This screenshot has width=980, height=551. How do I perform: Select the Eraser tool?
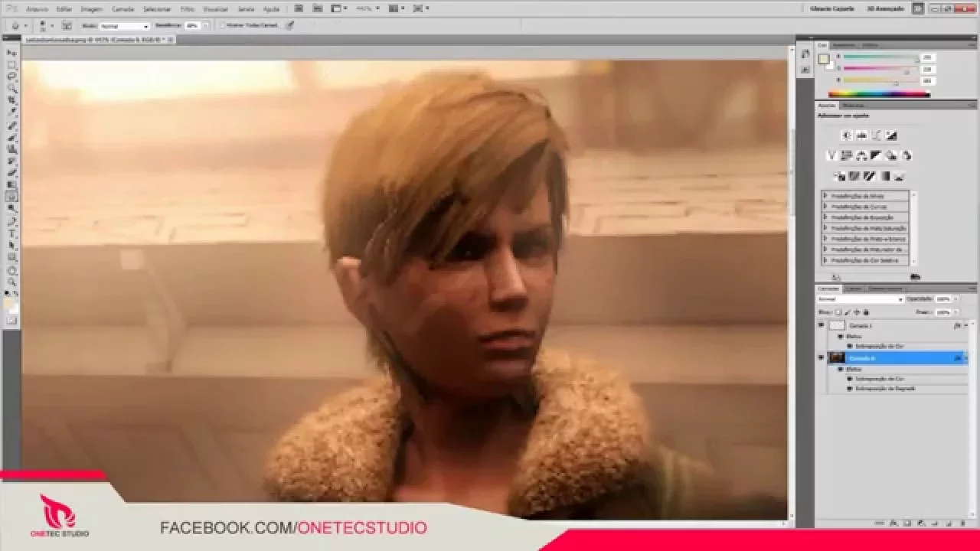tap(12, 173)
